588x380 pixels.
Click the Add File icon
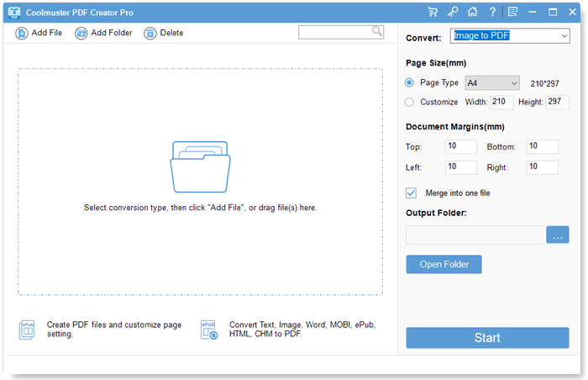21,34
